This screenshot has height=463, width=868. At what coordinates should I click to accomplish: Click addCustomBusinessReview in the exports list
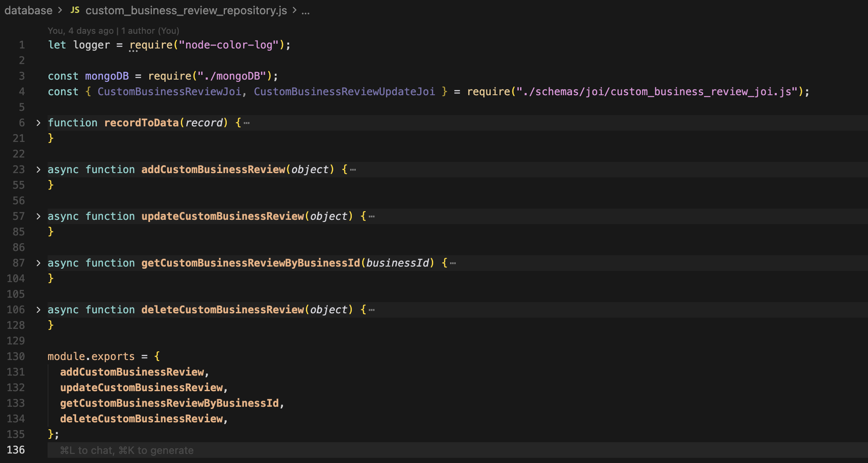coord(132,372)
